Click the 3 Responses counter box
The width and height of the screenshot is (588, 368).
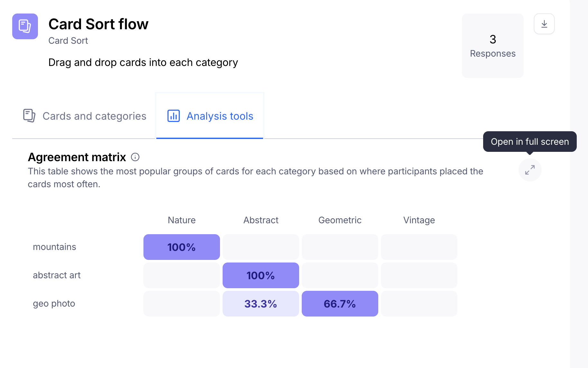click(492, 46)
